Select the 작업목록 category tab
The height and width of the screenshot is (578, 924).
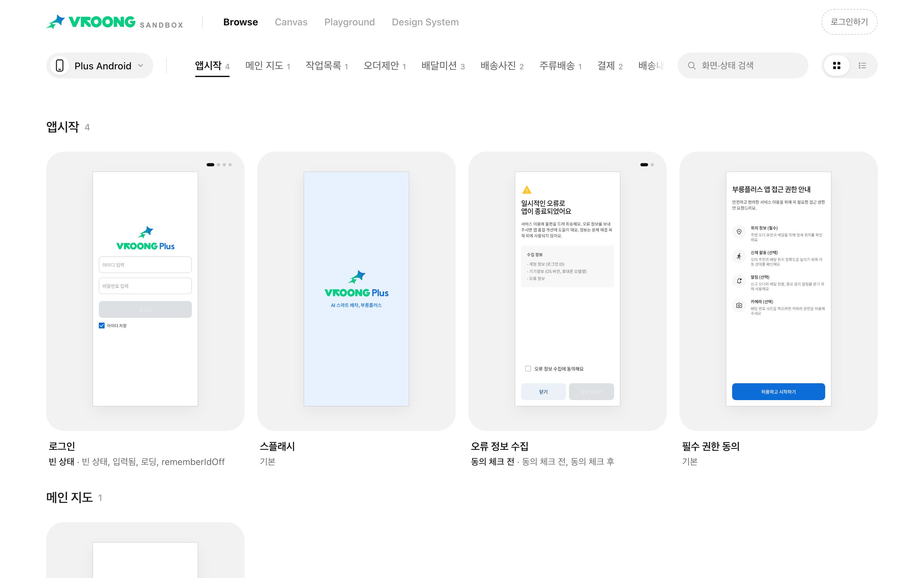point(327,66)
